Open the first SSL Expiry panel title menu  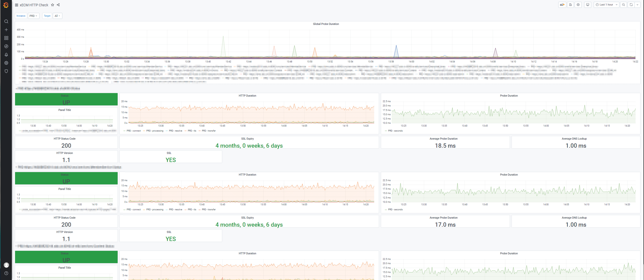tap(247, 139)
